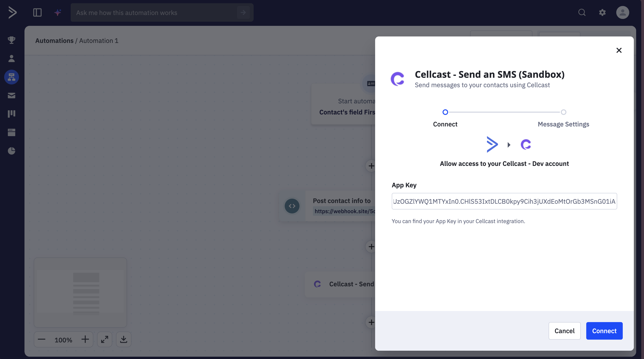Click the Message Settings step circle

pyautogui.click(x=563, y=112)
